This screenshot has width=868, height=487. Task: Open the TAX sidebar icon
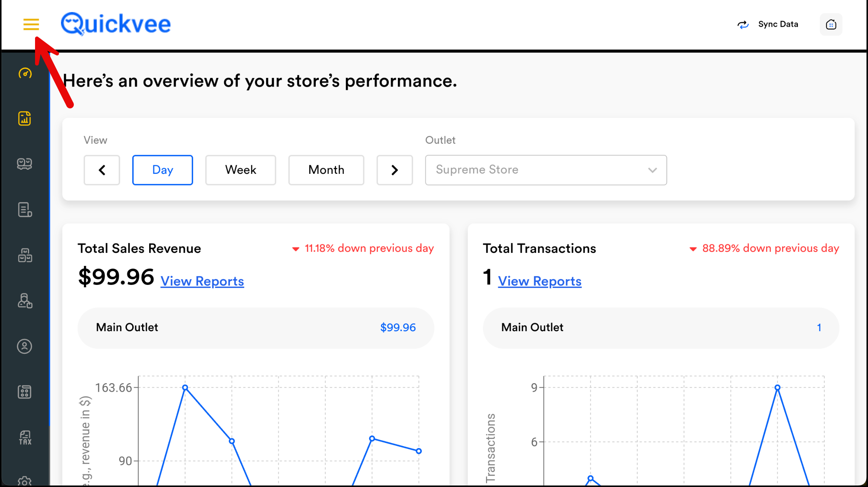(x=25, y=438)
